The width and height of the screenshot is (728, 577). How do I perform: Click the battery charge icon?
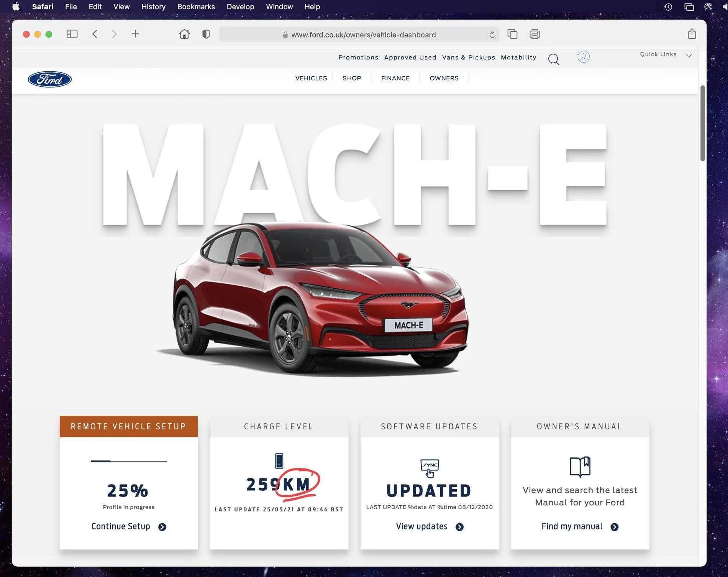279,460
